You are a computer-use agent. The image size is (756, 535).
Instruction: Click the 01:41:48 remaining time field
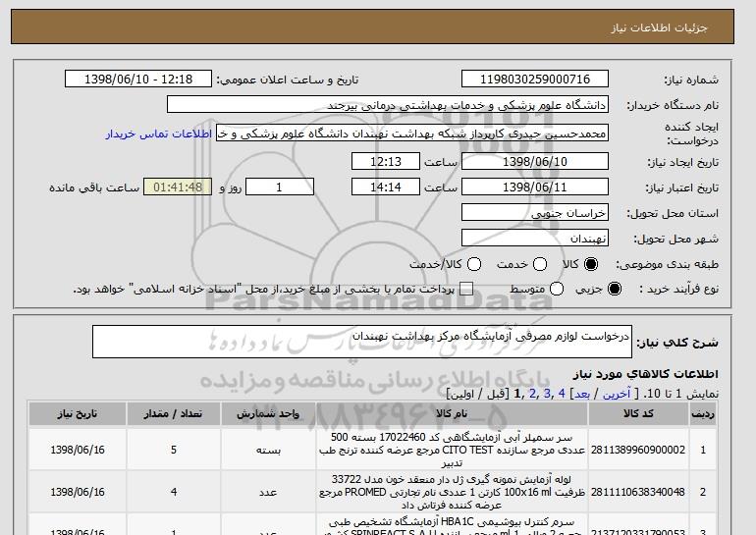coord(178,187)
